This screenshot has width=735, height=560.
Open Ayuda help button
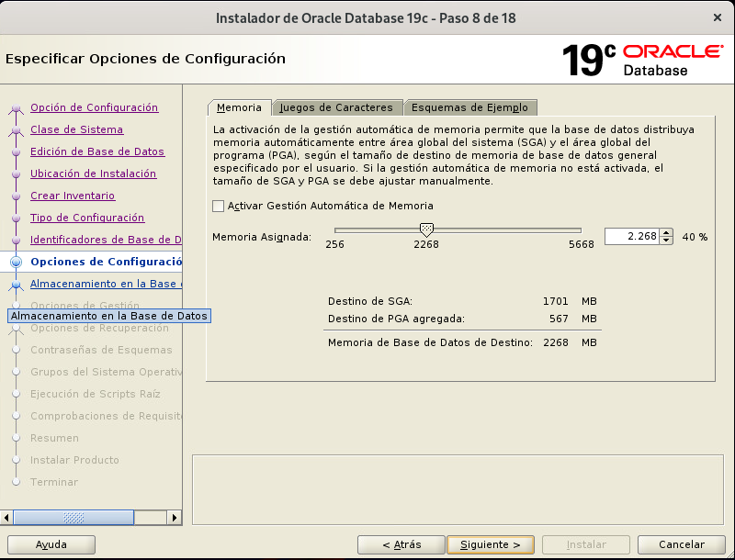(51, 544)
